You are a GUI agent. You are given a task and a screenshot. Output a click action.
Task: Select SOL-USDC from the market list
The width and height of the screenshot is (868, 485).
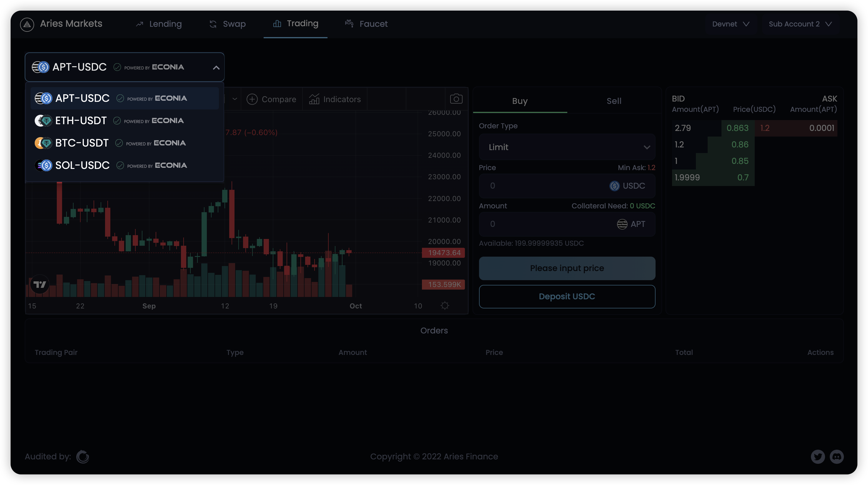click(x=125, y=165)
